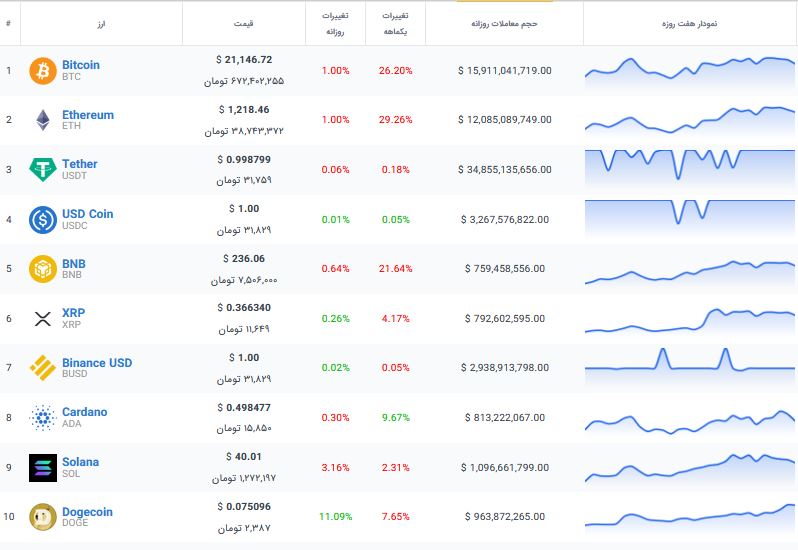Image resolution: width=798 pixels, height=550 pixels.
Task: Click Bitcoin price $ 21,146.72
Action: 244,60
